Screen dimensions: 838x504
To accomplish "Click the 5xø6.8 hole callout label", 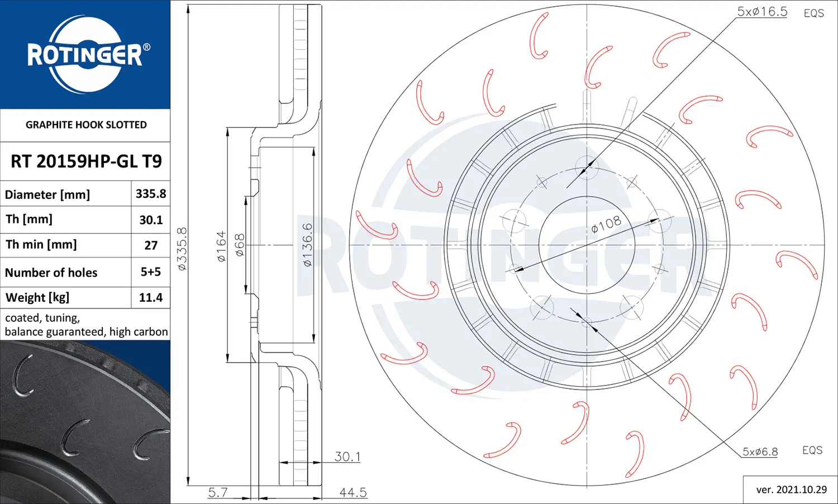I will [x=760, y=451].
